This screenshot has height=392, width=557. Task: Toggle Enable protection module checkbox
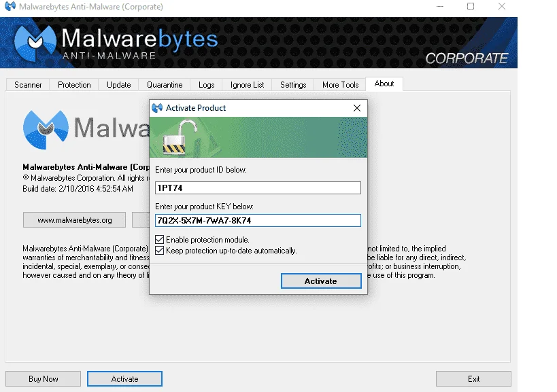160,239
